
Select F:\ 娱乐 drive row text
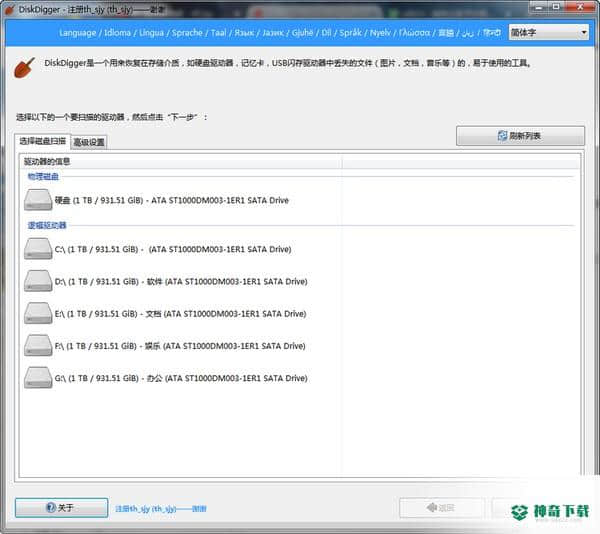coord(180,346)
